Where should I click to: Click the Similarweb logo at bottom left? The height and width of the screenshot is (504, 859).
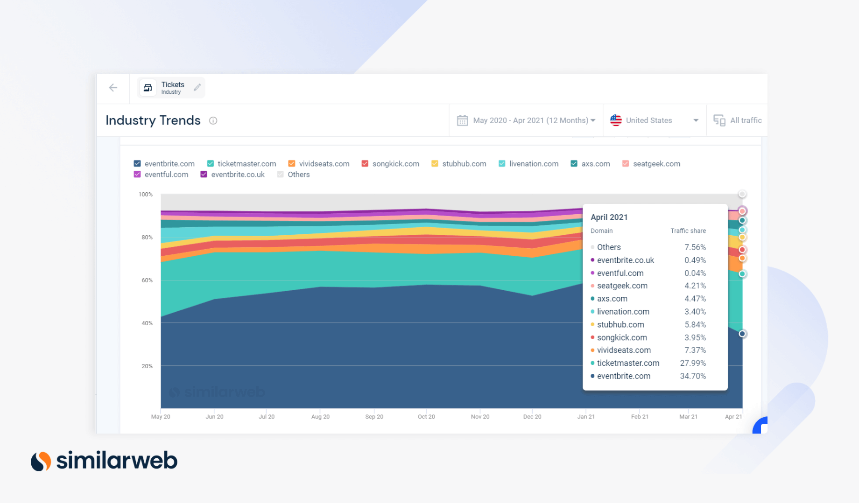click(104, 461)
